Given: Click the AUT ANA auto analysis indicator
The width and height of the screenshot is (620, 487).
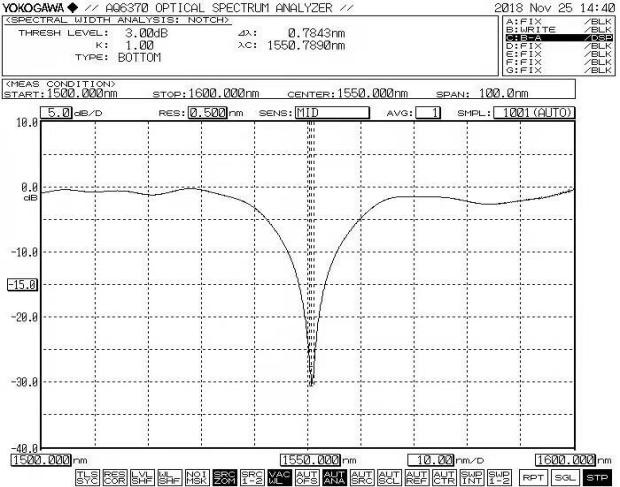Looking at the screenshot, I should pyautogui.click(x=334, y=477).
